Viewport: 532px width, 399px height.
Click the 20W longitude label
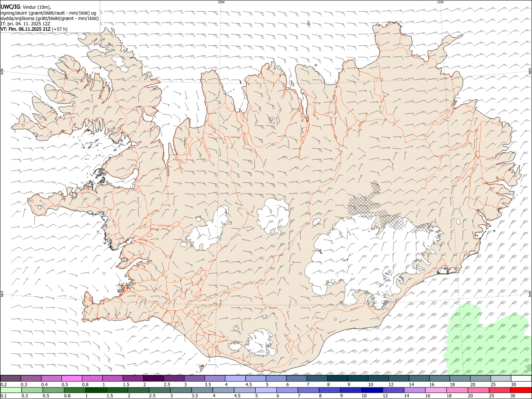tap(221, 2)
